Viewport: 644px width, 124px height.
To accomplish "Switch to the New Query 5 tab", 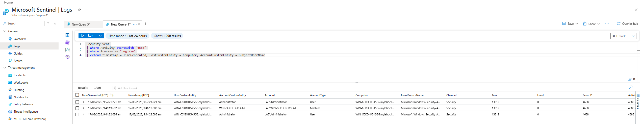I will point(81,24).
